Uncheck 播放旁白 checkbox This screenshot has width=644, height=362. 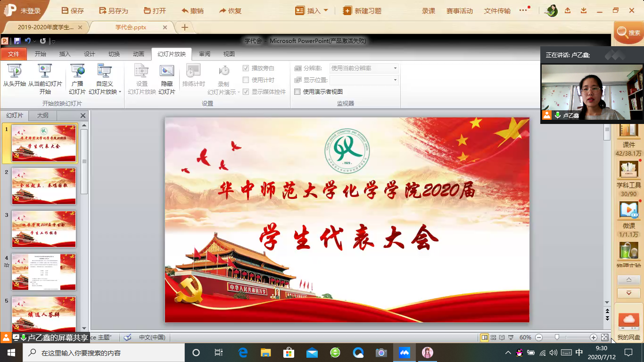click(x=246, y=68)
